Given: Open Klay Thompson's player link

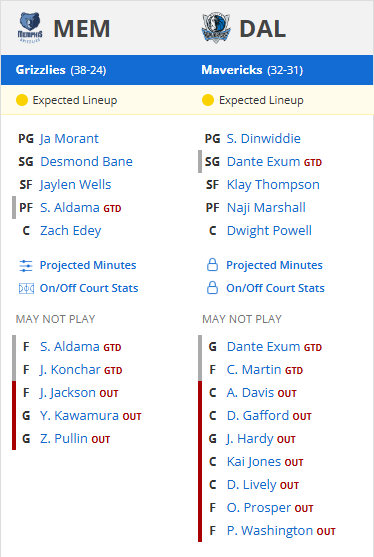Looking at the screenshot, I should pyautogui.click(x=273, y=185).
